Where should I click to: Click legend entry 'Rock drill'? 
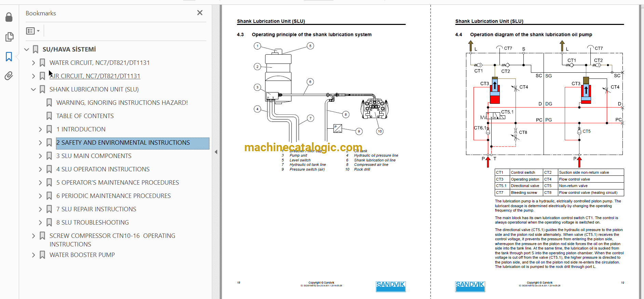click(362, 169)
